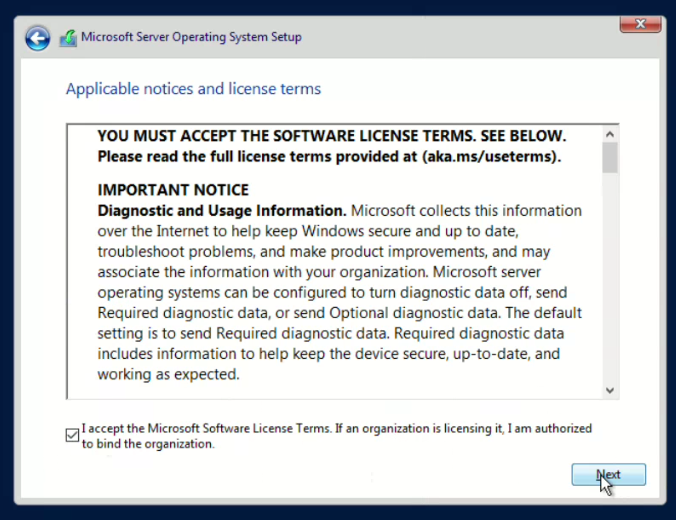The height and width of the screenshot is (520, 676).
Task: Click the scrollbar down arrow
Action: point(610,390)
